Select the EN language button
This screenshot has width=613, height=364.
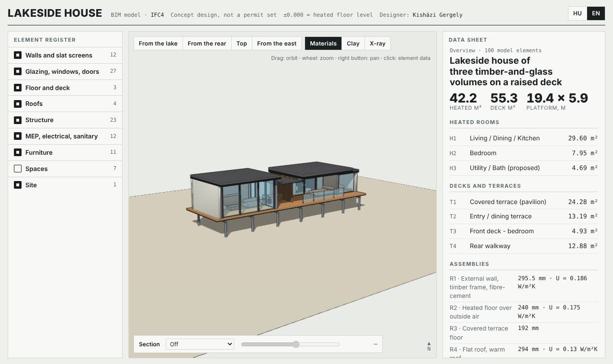[x=596, y=13]
